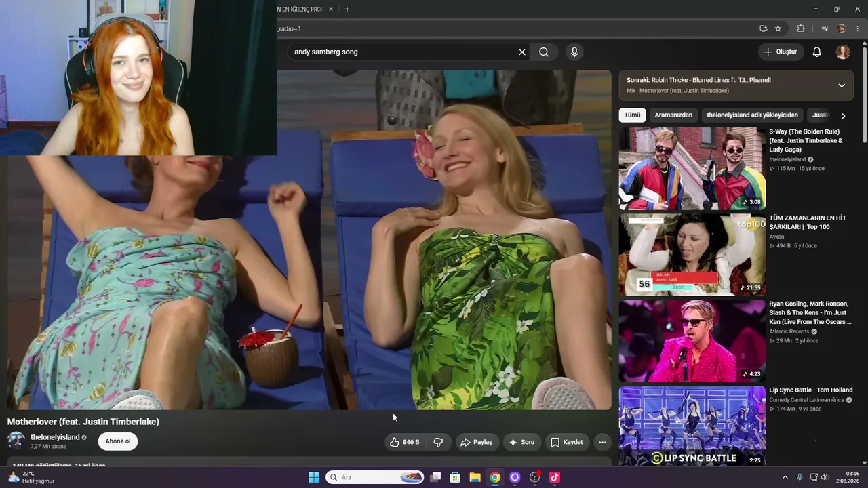Open the Chrome three-dot menu
Image resolution: width=868 pixels, height=488 pixels.
[858, 28]
